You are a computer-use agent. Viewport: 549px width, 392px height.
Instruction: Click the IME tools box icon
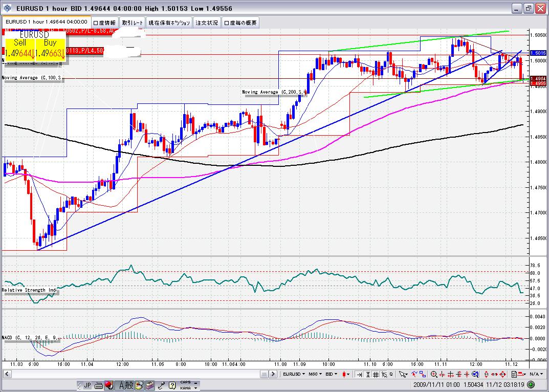click(150, 385)
